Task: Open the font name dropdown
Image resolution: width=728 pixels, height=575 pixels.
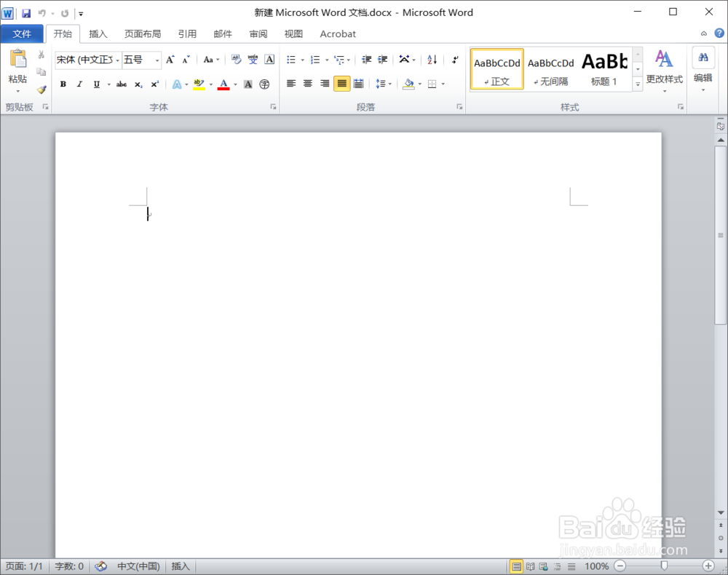Action: 118,60
